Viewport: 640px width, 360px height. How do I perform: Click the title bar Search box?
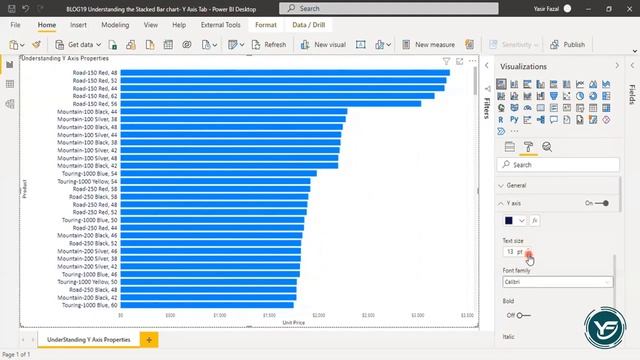coord(389,8)
